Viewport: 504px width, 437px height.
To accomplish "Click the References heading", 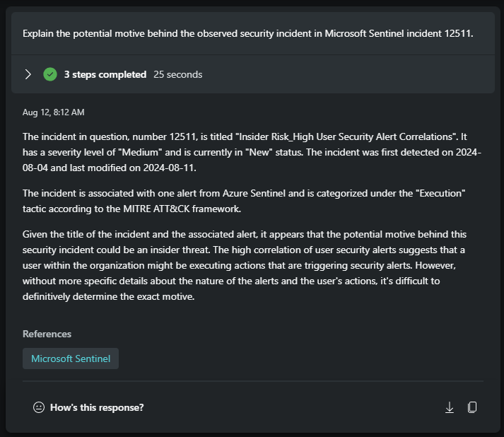I will pyautogui.click(x=47, y=334).
